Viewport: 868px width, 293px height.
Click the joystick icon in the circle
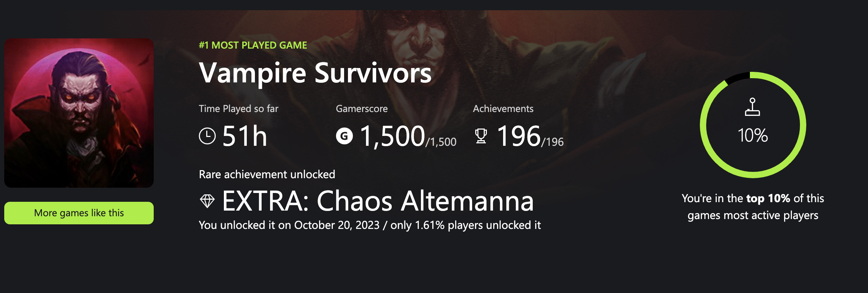(x=752, y=107)
